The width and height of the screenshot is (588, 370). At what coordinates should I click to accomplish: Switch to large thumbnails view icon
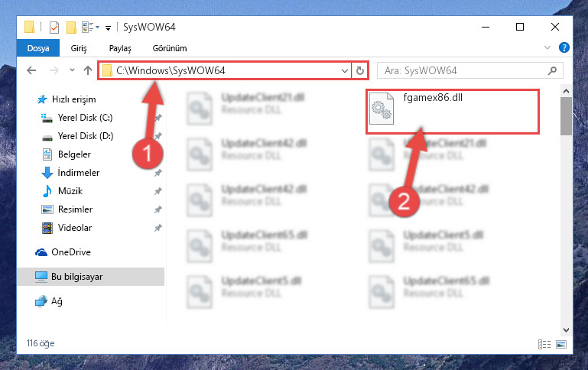pos(561,344)
